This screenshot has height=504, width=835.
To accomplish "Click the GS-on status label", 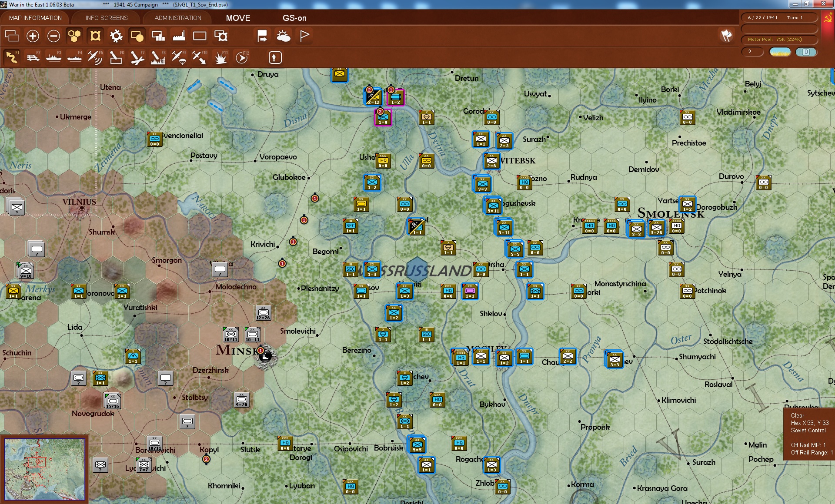I will pyautogui.click(x=294, y=18).
